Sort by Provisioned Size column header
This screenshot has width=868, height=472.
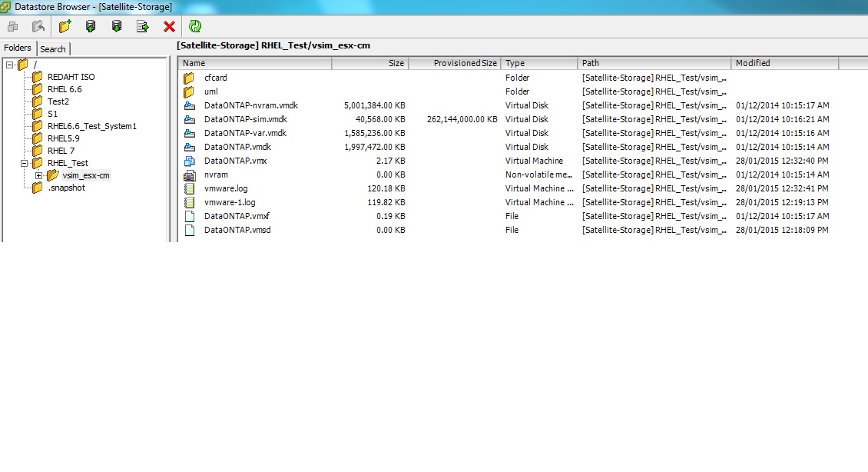455,63
